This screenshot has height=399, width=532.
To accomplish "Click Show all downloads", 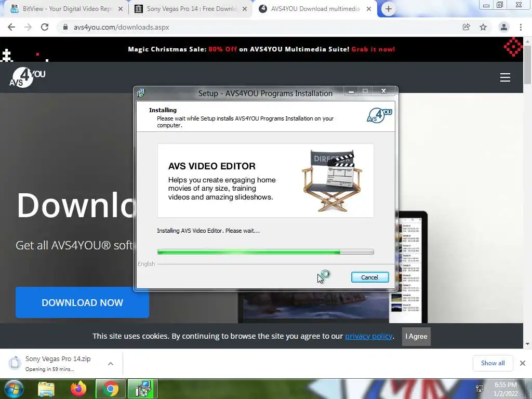I will [493, 363].
